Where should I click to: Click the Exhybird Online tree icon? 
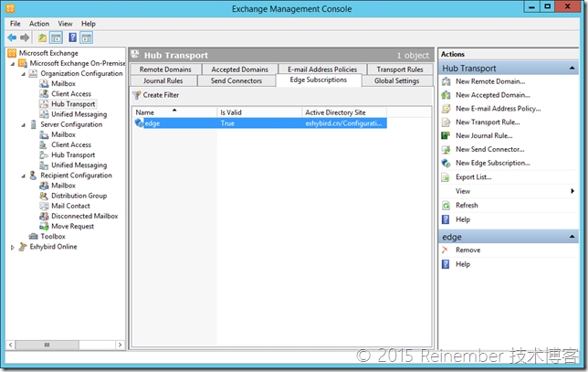tap(23, 247)
